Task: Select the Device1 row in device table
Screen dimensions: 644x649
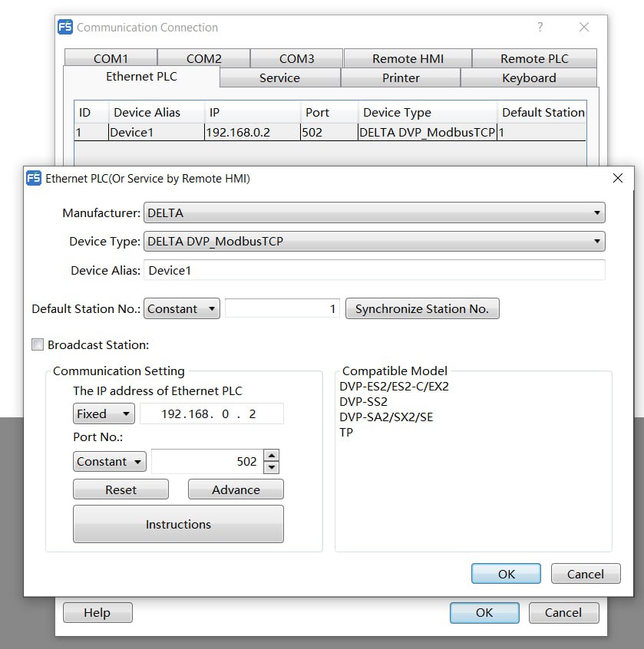Action: click(330, 133)
